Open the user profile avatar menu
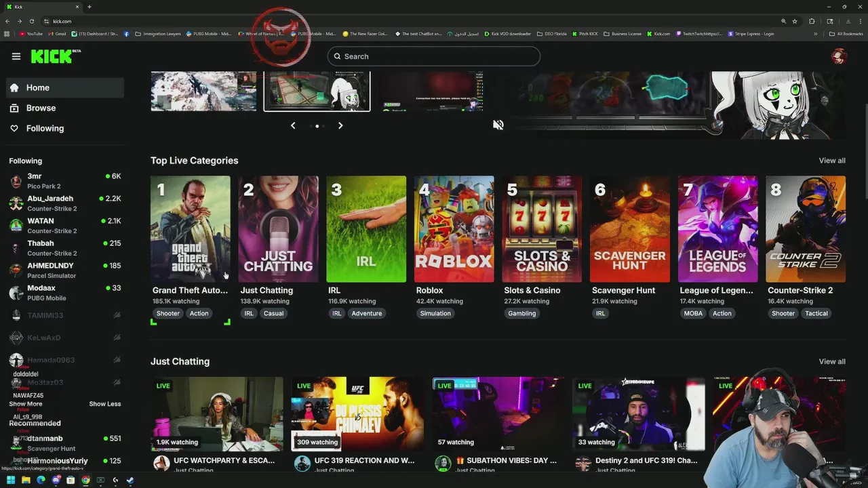Viewport: 868px width, 488px height. [x=839, y=56]
